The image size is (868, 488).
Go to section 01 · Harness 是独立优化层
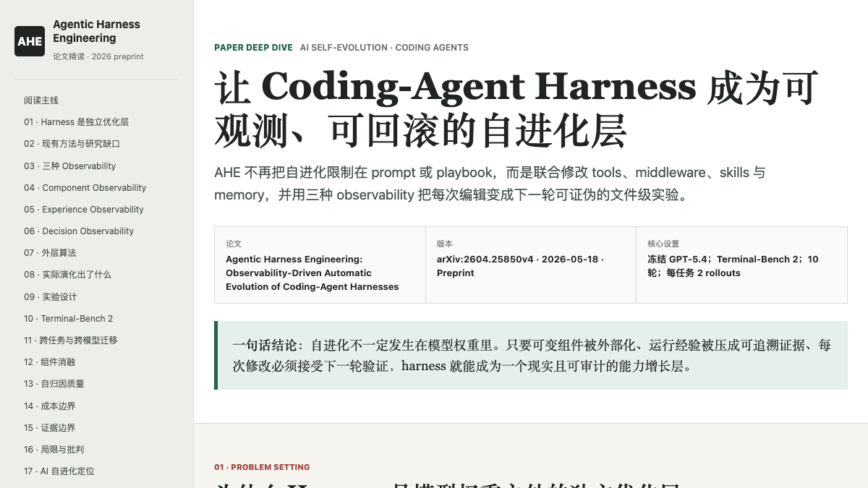point(76,122)
